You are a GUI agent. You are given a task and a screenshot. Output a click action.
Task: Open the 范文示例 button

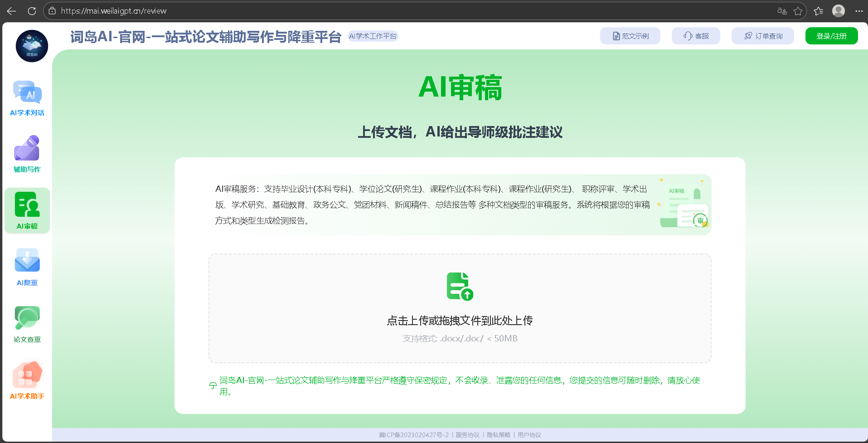[630, 36]
